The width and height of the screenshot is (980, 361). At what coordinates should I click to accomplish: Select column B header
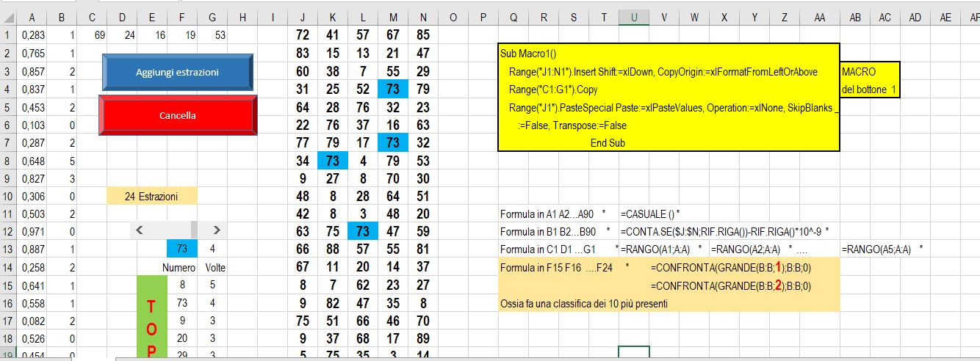pyautogui.click(x=62, y=18)
